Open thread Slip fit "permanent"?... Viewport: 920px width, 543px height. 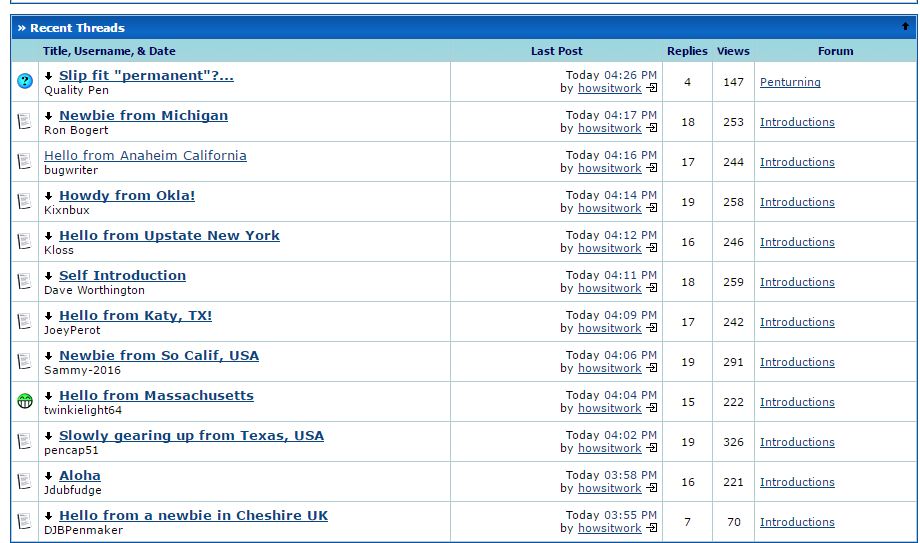pyautogui.click(x=146, y=76)
